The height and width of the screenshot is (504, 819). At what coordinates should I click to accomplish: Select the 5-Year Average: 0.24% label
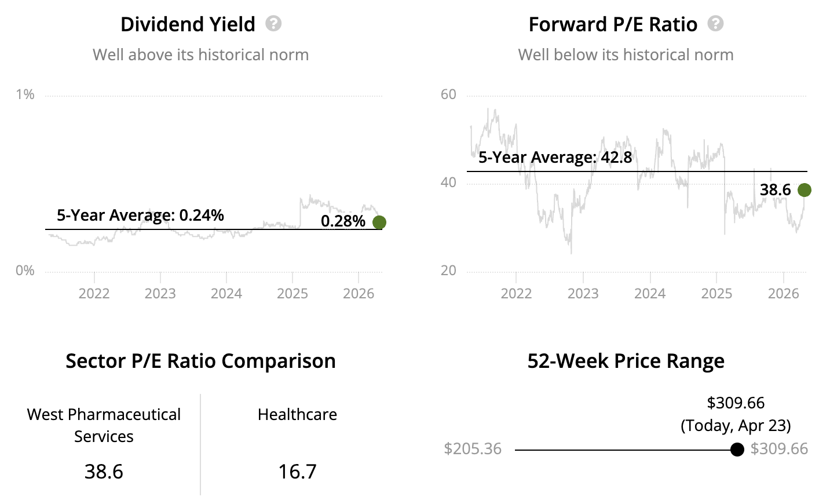[140, 216]
